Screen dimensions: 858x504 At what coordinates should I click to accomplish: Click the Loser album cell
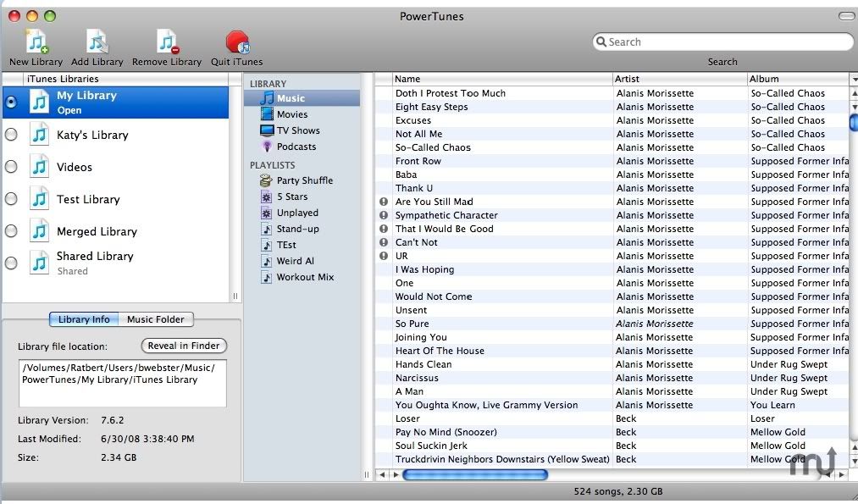point(762,418)
